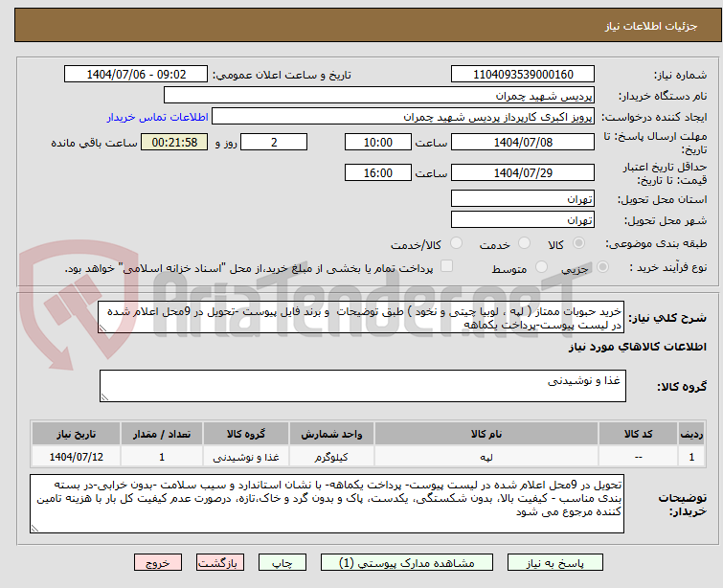Select the کالا/خدمت radio button

(456, 243)
